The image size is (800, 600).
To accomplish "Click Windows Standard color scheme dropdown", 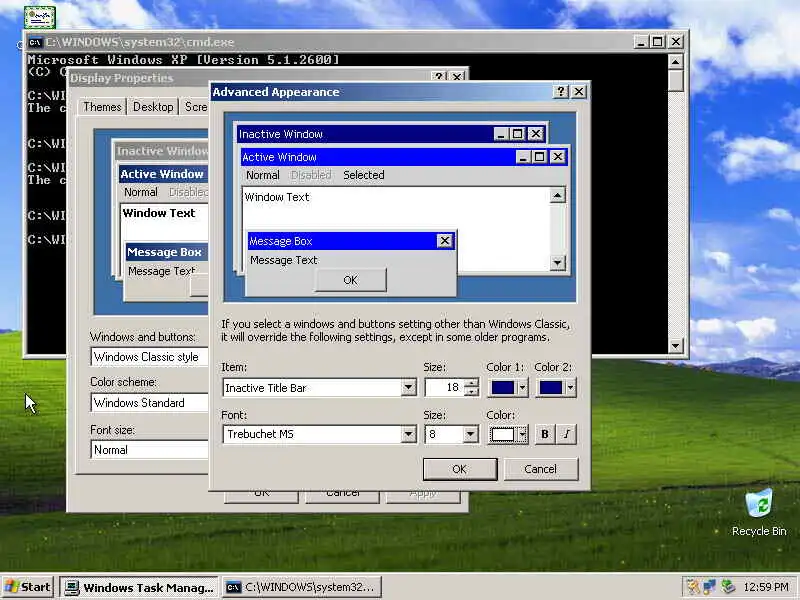I will [149, 403].
